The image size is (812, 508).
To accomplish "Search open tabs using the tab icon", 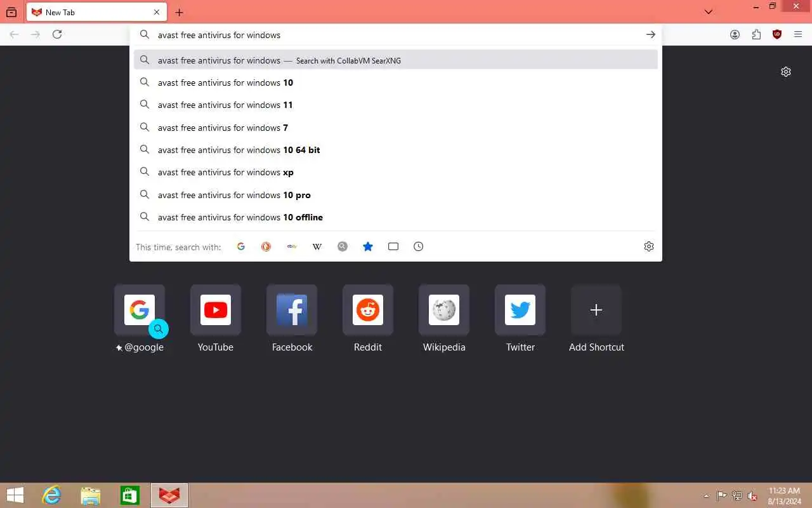I will pyautogui.click(x=393, y=246).
